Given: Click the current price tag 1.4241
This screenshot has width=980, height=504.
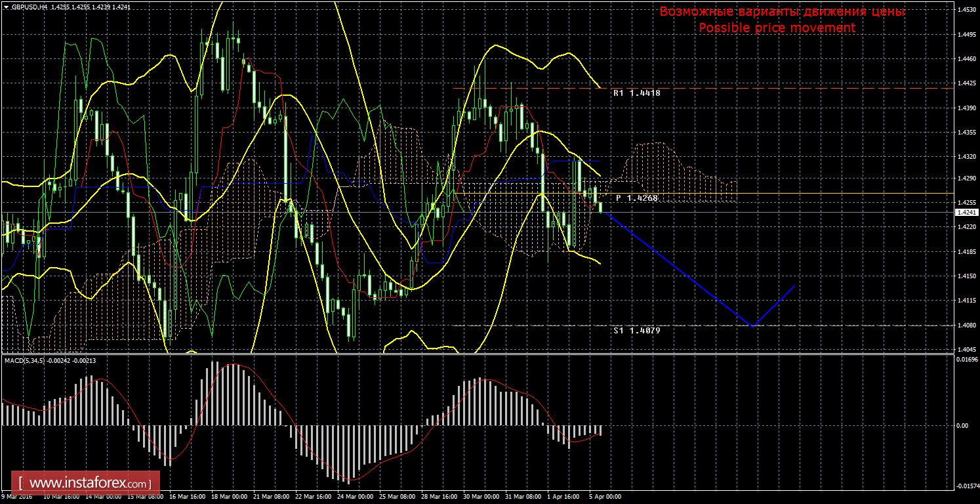Looking at the screenshot, I should coord(966,213).
